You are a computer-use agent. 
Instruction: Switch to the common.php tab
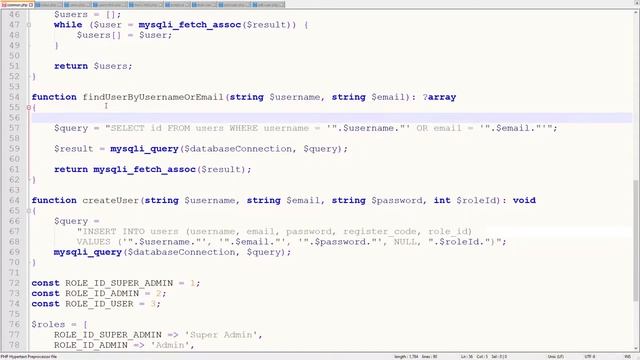point(16,5)
